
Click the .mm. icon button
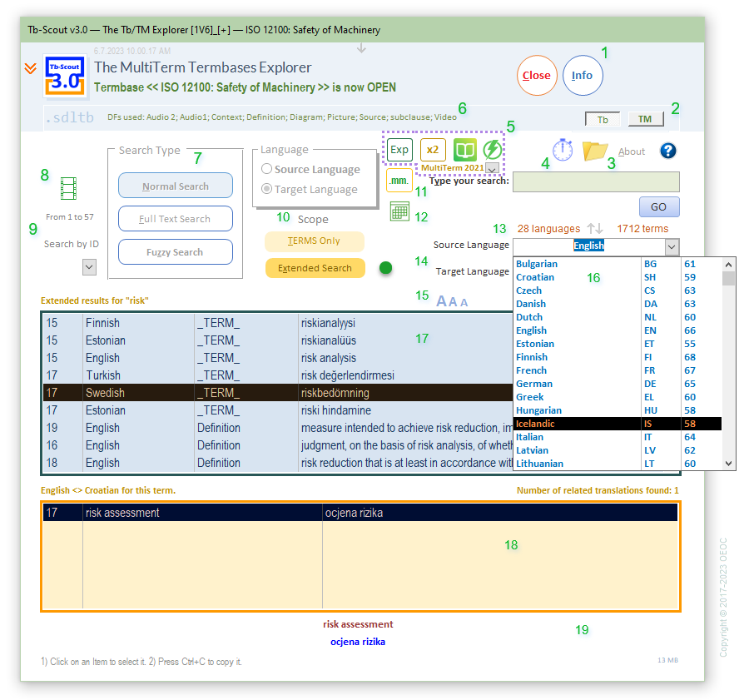tap(399, 181)
